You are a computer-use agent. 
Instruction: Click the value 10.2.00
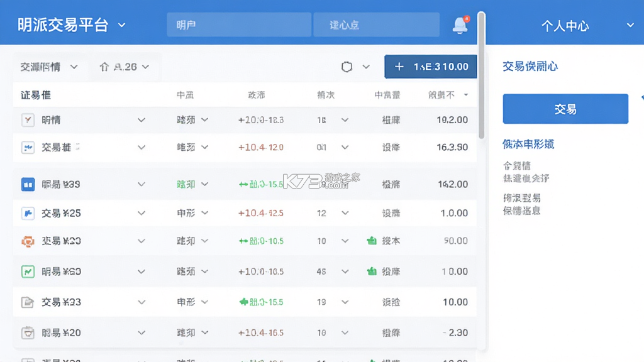pos(452,120)
